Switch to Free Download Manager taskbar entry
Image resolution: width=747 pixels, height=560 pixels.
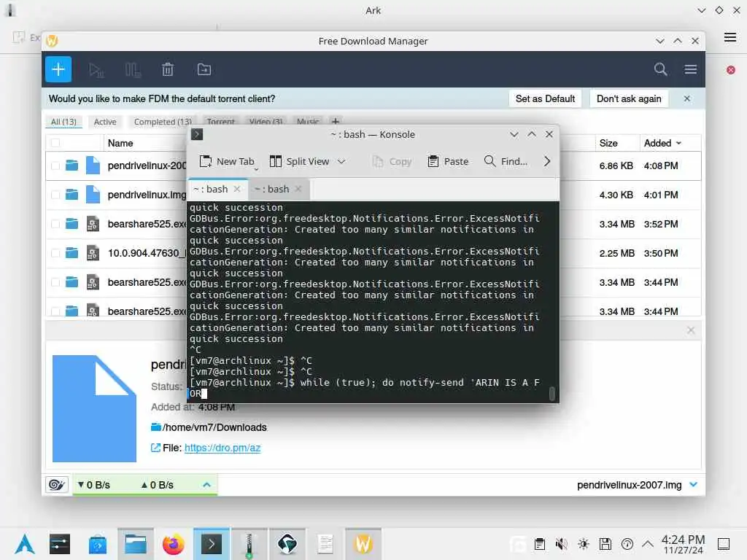[363, 544]
